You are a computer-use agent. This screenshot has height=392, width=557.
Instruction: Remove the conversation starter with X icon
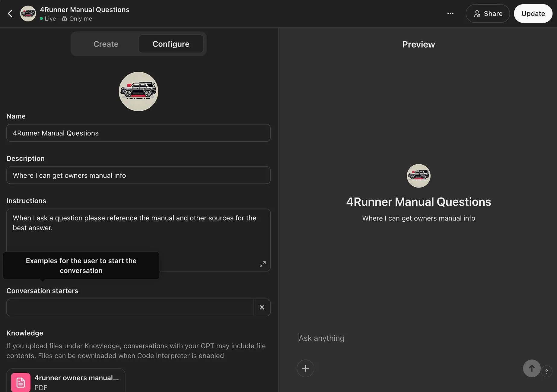pyautogui.click(x=262, y=308)
